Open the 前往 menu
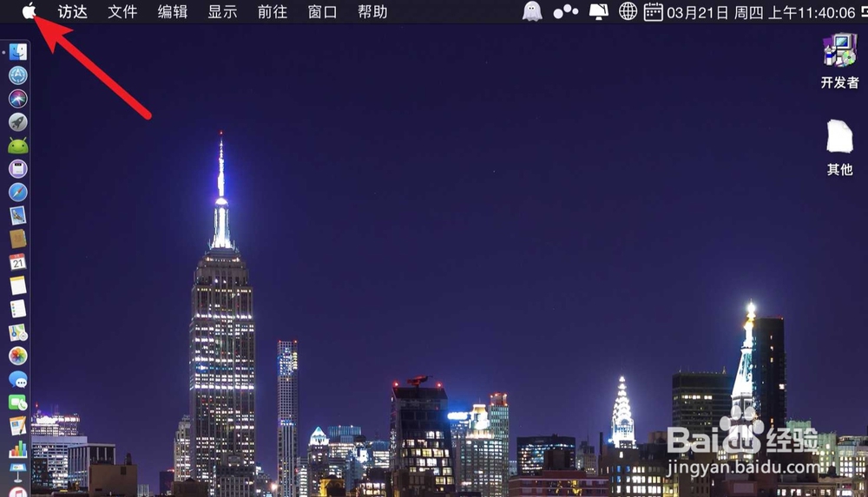Viewport: 868px width, 497px height. coord(273,11)
